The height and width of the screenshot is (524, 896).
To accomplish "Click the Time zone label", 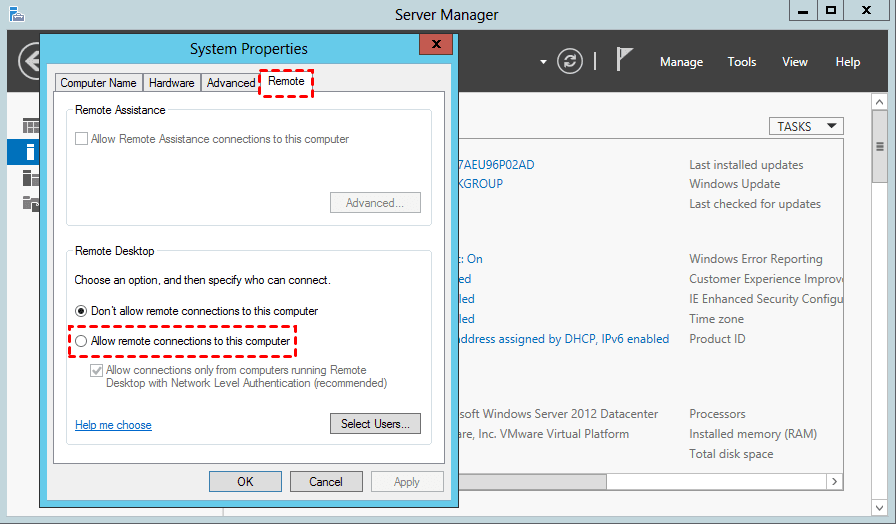I will click(717, 319).
